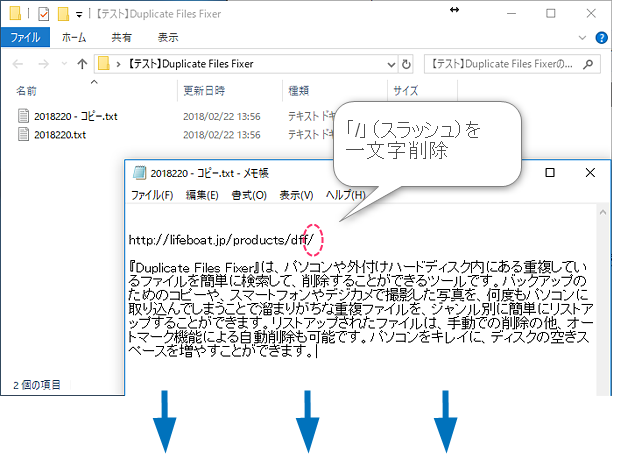This screenshot has height=458, width=617.
Task: Open the 表示 ribbon tab in Explorer
Action: 168,37
